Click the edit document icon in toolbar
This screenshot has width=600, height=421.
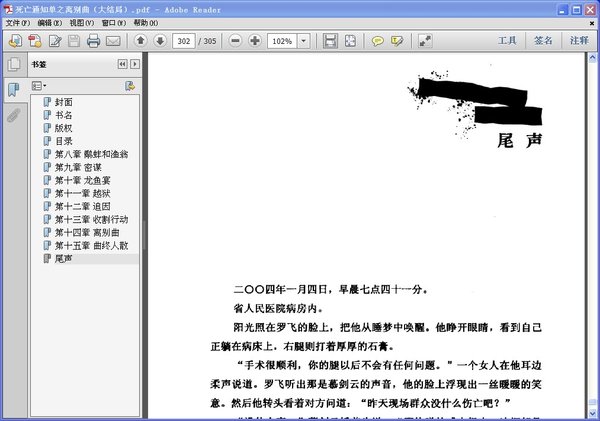coord(55,41)
